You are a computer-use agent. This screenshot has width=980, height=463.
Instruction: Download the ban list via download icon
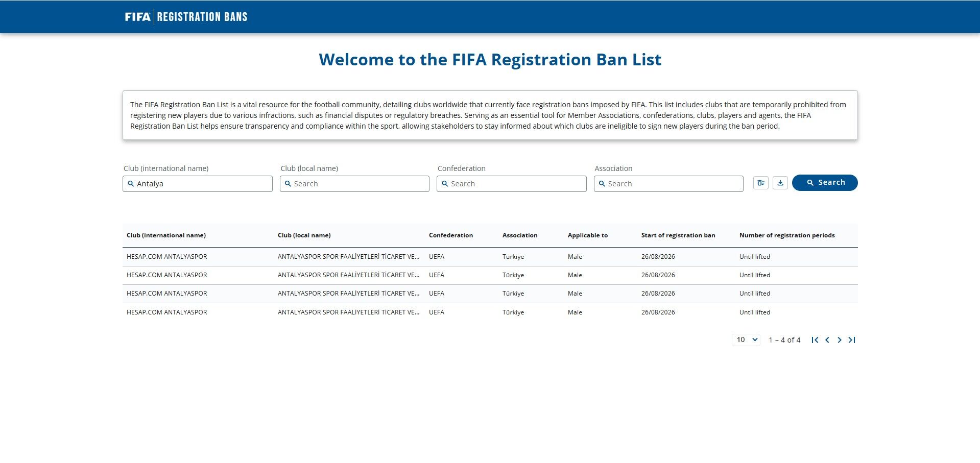coord(780,183)
